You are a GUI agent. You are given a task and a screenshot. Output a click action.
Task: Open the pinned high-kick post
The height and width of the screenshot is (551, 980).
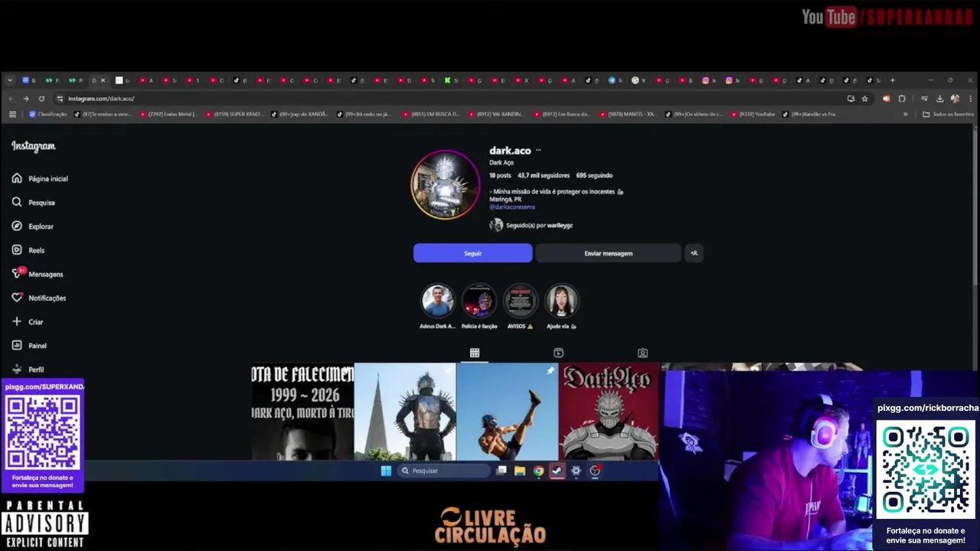[508, 412]
